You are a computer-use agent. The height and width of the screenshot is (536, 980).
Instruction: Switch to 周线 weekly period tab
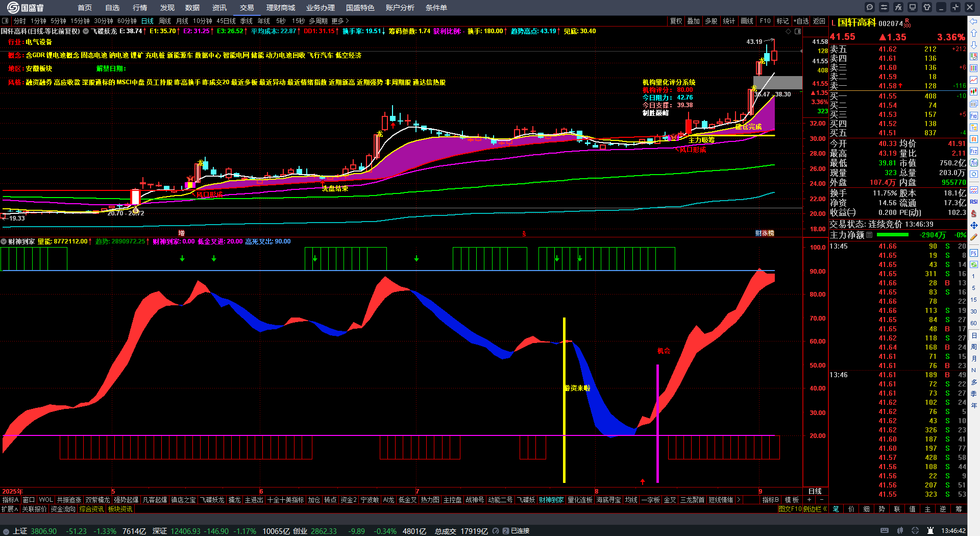(x=165, y=21)
